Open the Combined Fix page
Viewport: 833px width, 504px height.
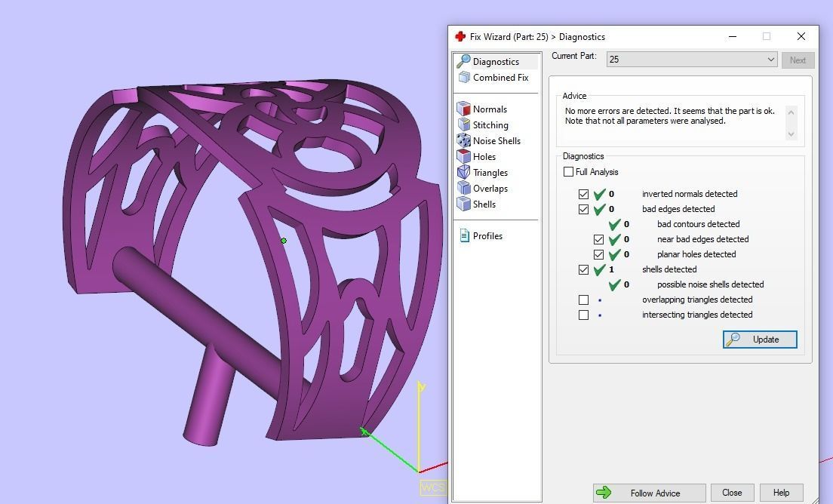(x=500, y=78)
